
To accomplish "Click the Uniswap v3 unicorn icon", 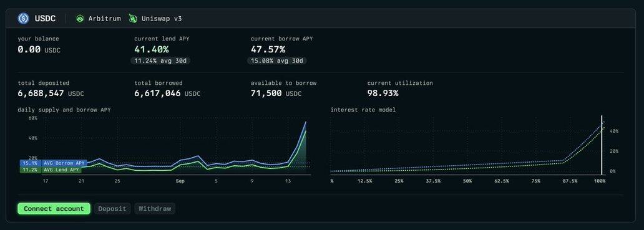I will (x=133, y=19).
